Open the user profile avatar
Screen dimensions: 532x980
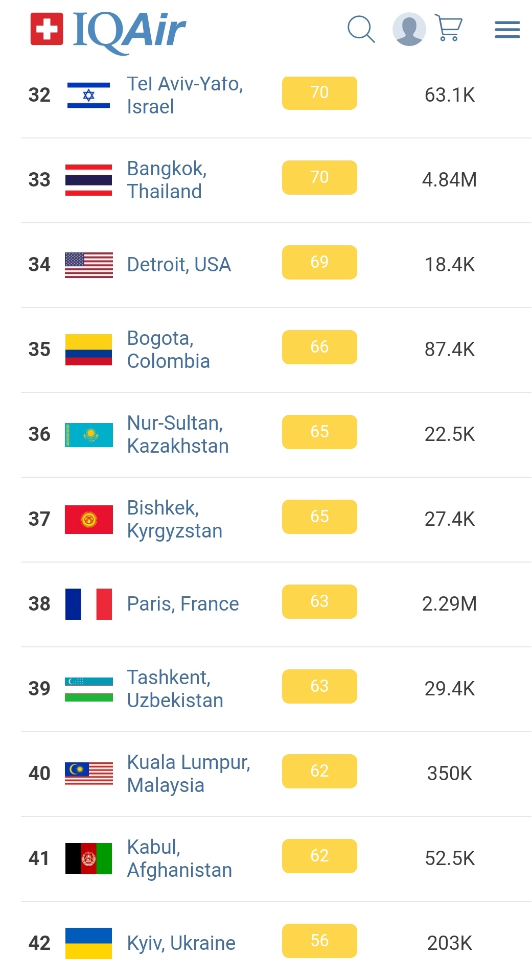tap(409, 29)
